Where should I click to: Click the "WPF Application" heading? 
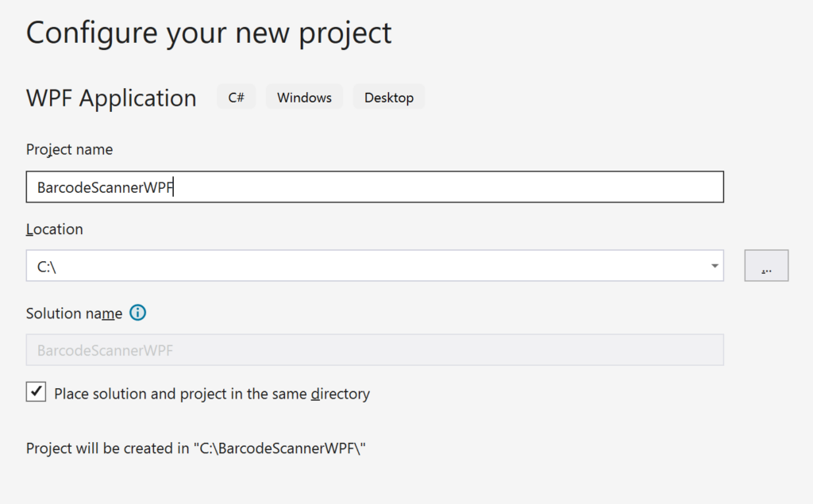[x=111, y=97]
